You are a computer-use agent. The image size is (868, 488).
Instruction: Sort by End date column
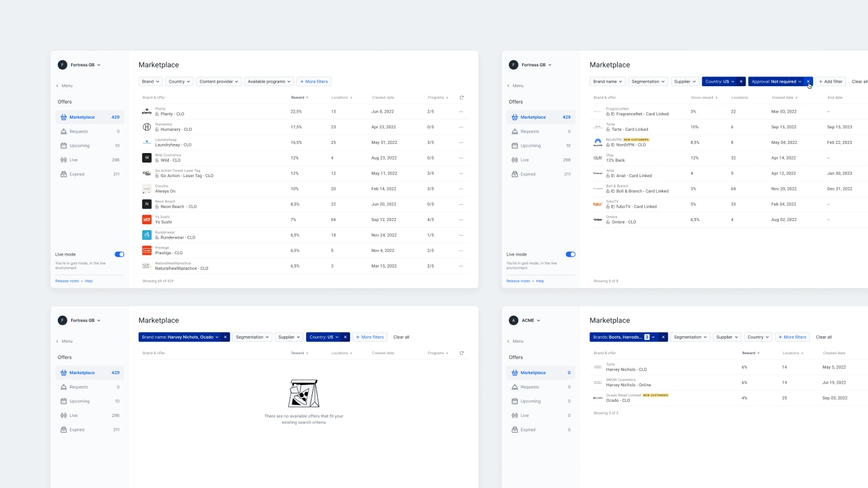click(x=835, y=98)
